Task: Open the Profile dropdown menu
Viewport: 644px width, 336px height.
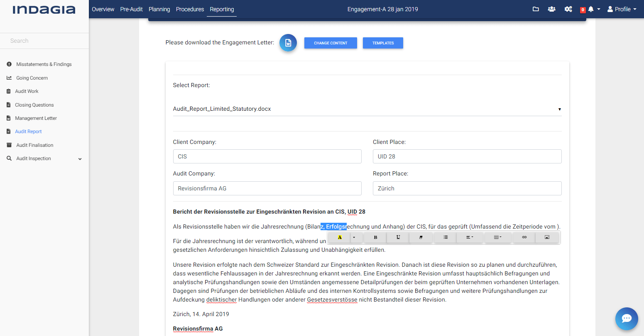Action: 622,9
